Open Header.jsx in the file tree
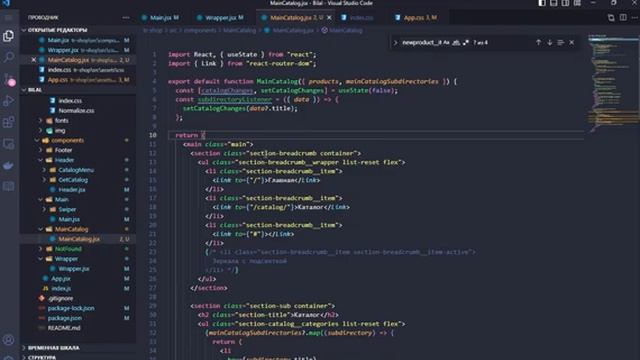This screenshot has height=360, width=640. [x=72, y=190]
